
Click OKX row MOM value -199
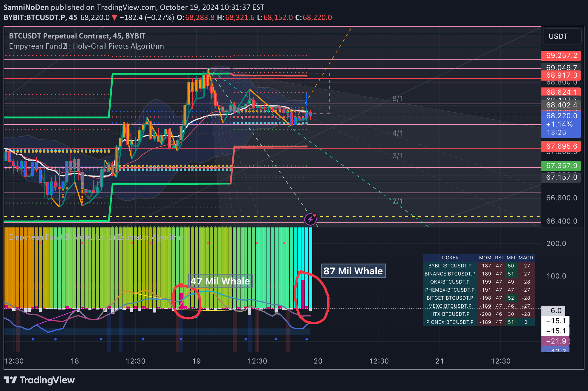pyautogui.click(x=485, y=282)
